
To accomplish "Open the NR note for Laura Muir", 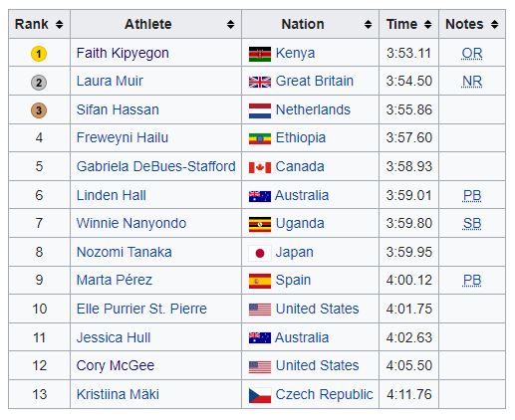I will pyautogui.click(x=472, y=81).
